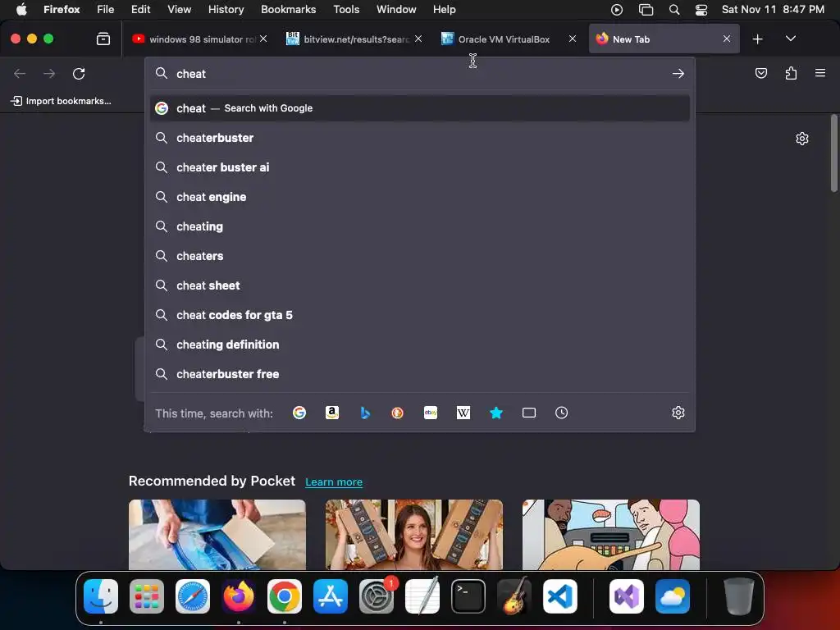Reload the current page

point(79,73)
